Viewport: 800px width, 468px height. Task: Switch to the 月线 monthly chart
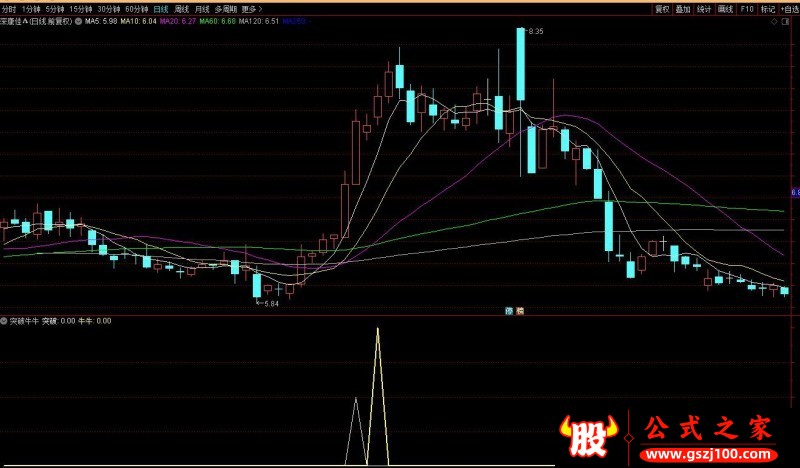[x=202, y=9]
